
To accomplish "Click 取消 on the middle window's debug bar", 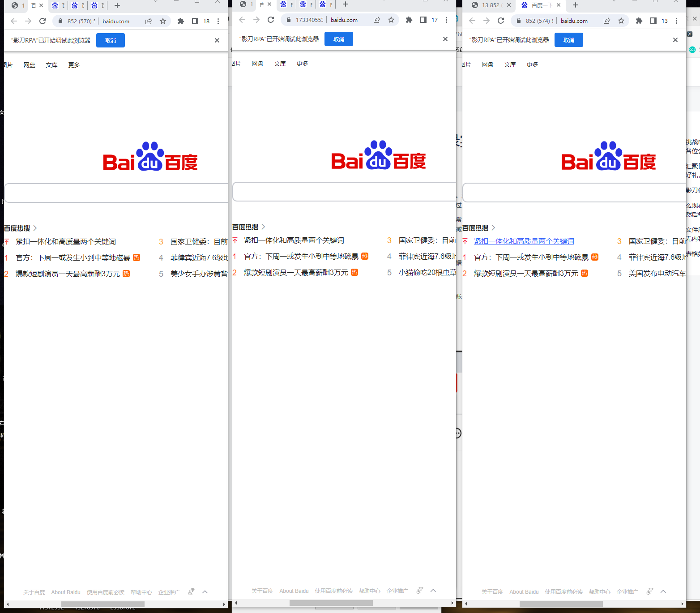I will tap(339, 39).
